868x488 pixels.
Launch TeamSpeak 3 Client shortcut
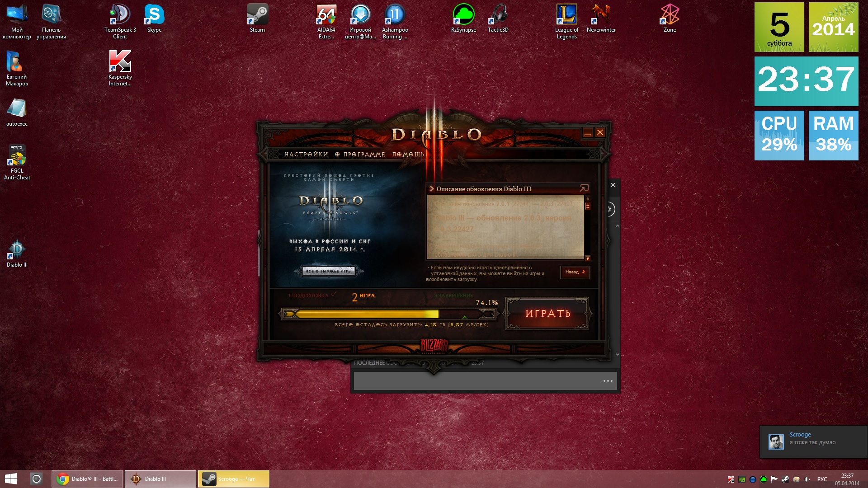(120, 21)
